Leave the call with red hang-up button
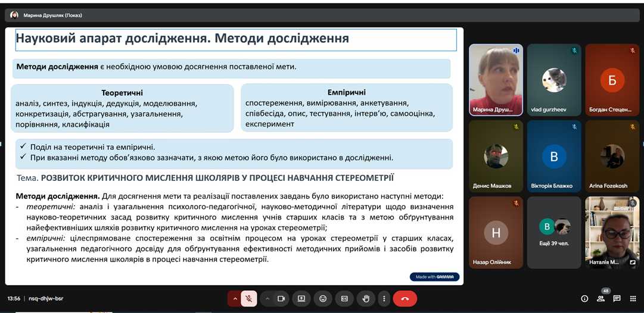This screenshot has width=644, height=313. [405, 298]
